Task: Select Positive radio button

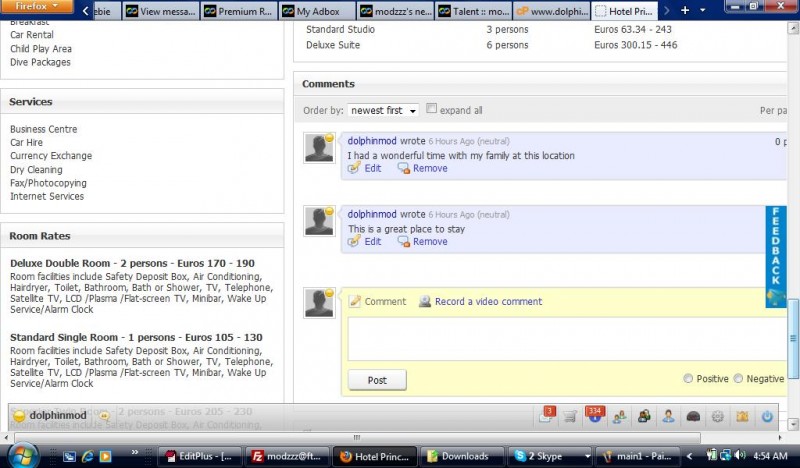Action: [688, 378]
